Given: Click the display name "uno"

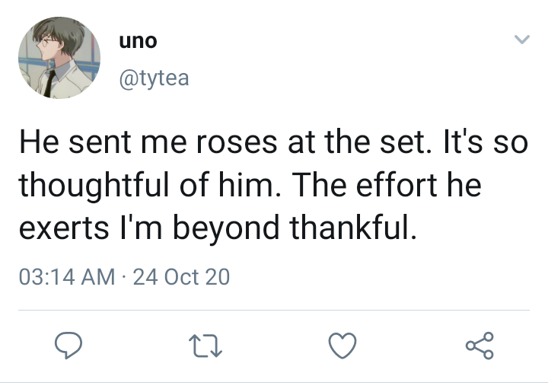Looking at the screenshot, I should 138,41.
